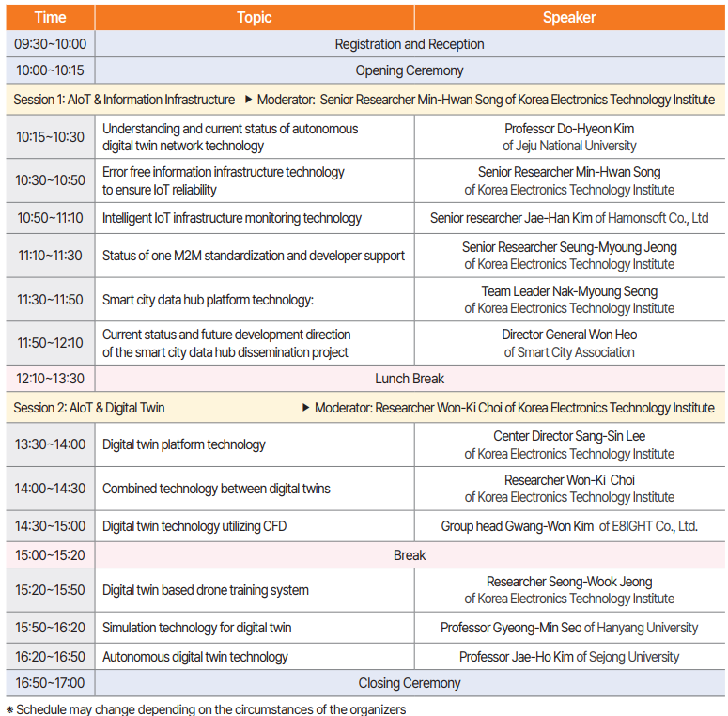Select the 16:20~16:50 time cell
This screenshot has height=716, width=728.
50,657
